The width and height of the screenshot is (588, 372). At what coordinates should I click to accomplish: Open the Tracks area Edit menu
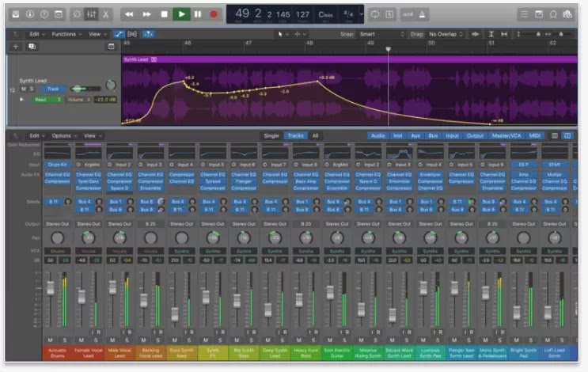click(x=36, y=34)
